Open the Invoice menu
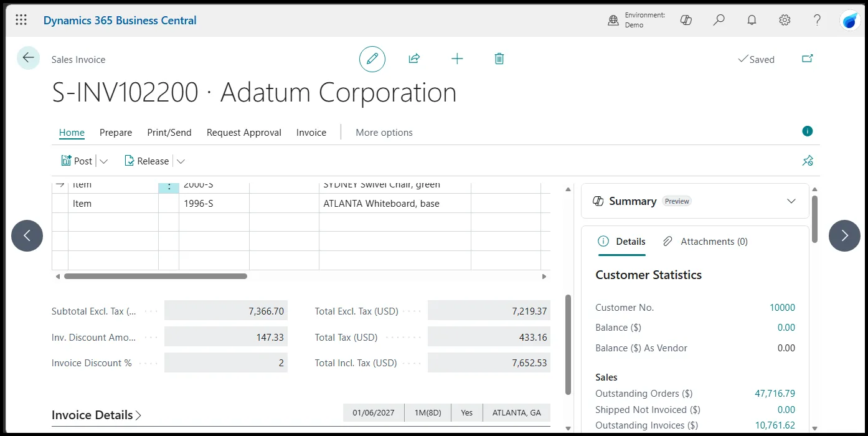Viewport: 868px width, 436px height. 311,132
